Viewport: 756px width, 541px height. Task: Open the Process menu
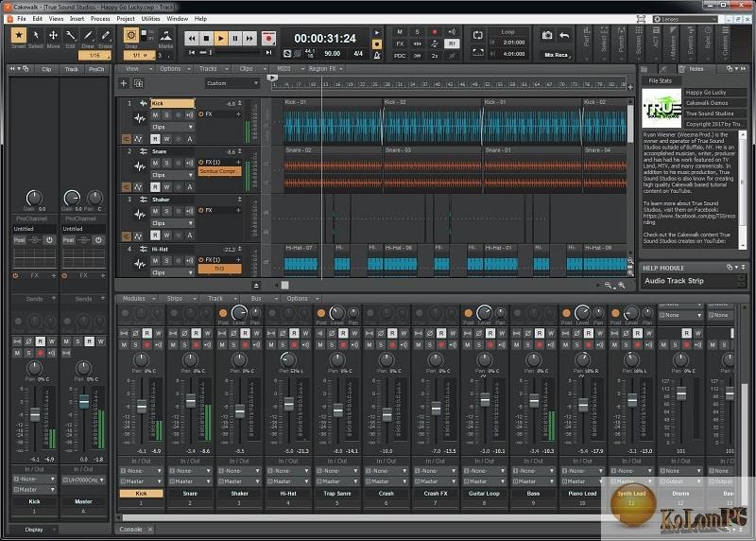100,19
